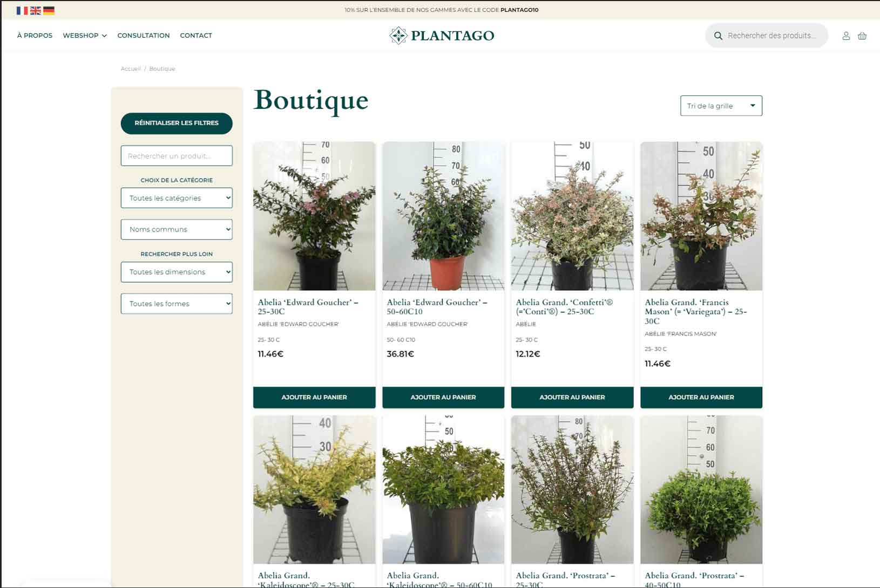Add Abelia 'Confetti' 12.12€ to basket

coord(572,397)
